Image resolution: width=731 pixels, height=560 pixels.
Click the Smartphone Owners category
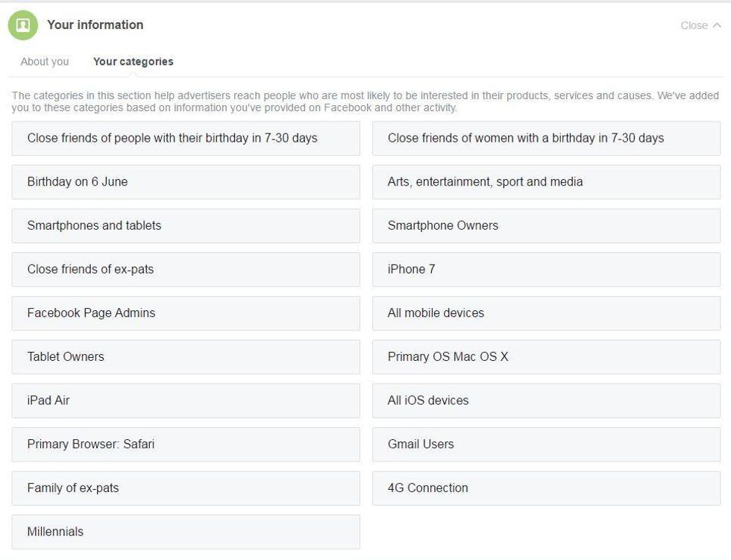546,226
